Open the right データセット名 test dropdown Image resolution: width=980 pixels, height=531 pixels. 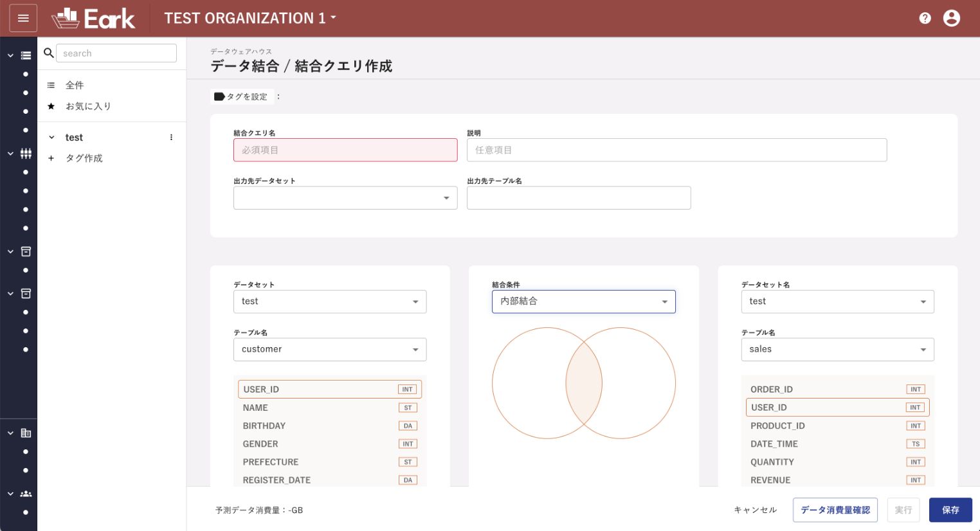point(837,301)
